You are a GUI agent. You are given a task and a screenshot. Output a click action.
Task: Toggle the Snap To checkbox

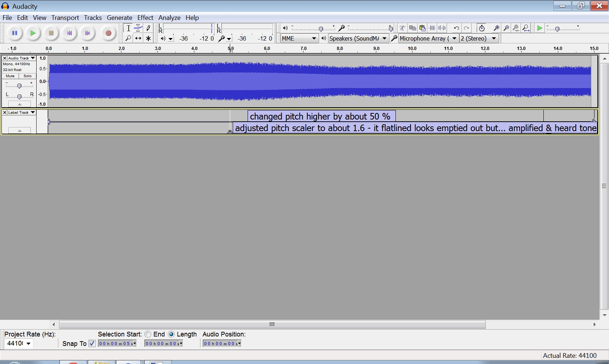[x=92, y=343]
